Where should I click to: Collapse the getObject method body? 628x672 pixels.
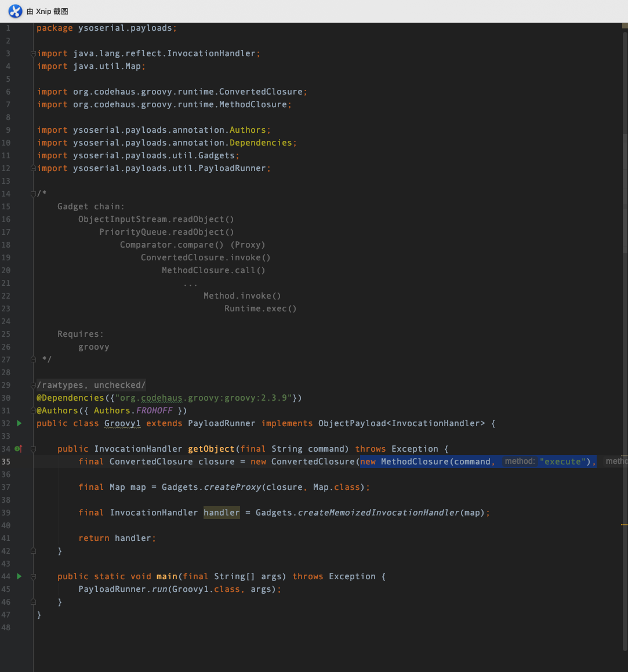(x=33, y=449)
